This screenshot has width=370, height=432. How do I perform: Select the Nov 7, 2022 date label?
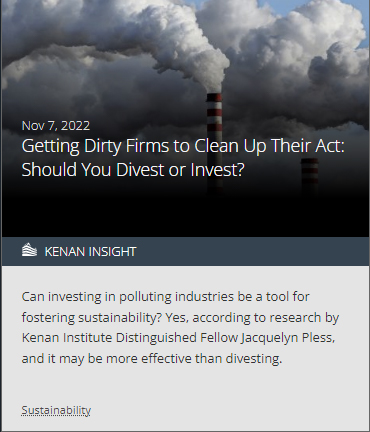[56, 126]
